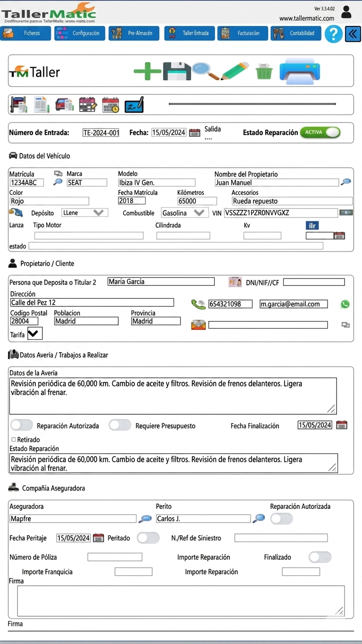Image resolution: width=362 pixels, height=644 pixels.
Task: Open calendar with clock schedule icon
Action: tap(111, 105)
